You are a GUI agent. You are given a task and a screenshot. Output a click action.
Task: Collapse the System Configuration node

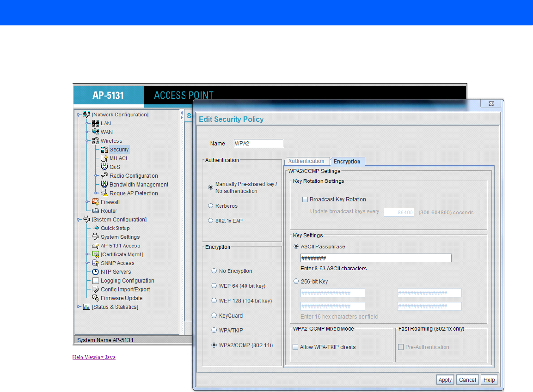(78, 220)
